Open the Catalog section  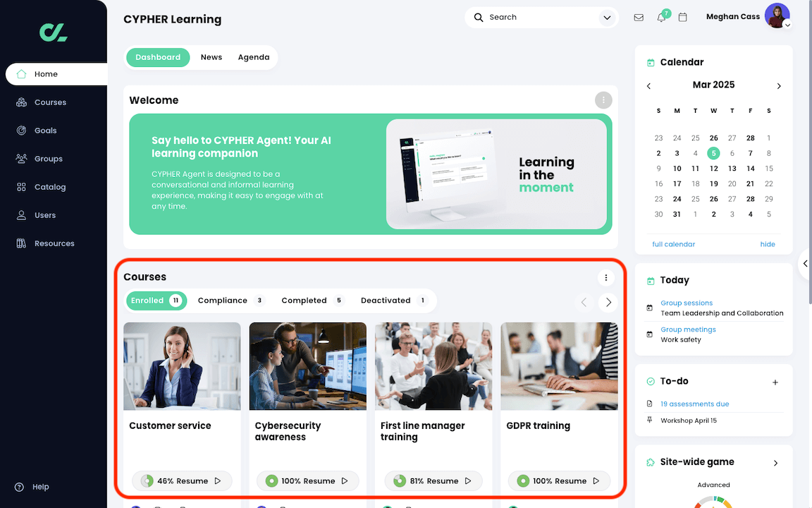coord(50,187)
